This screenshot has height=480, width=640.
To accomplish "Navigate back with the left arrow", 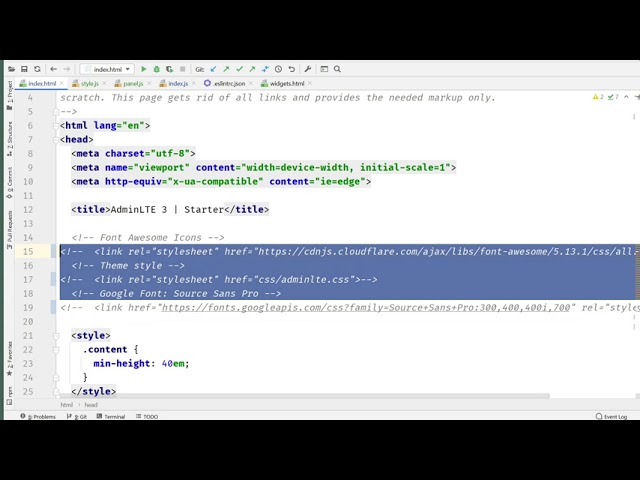I will [53, 69].
